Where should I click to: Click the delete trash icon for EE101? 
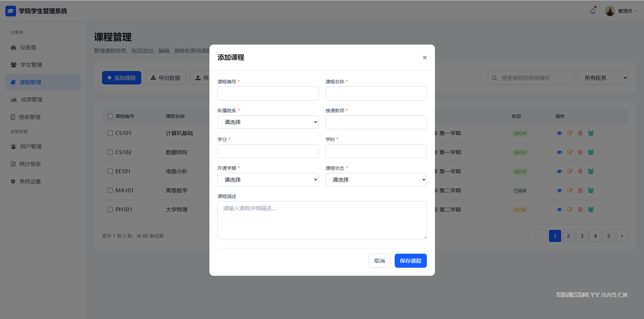tap(580, 171)
